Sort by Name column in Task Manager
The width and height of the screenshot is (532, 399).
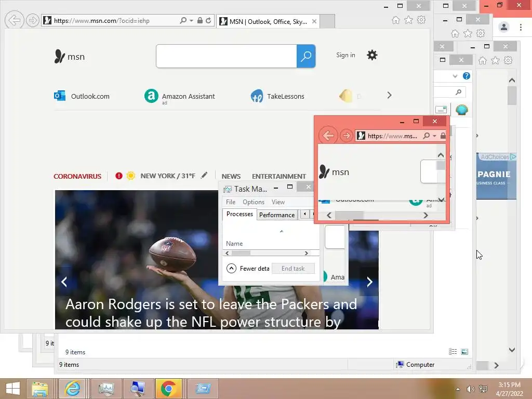[234, 244]
